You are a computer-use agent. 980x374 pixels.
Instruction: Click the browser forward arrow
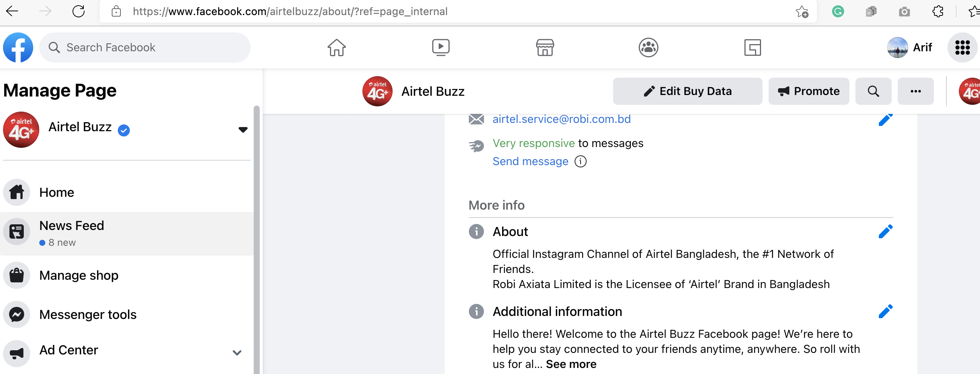click(45, 11)
